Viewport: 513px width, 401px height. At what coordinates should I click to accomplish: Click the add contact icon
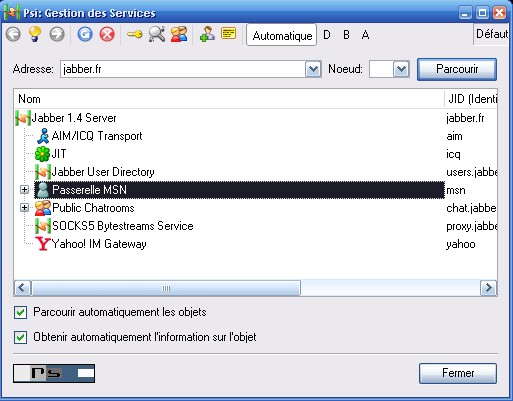(207, 34)
